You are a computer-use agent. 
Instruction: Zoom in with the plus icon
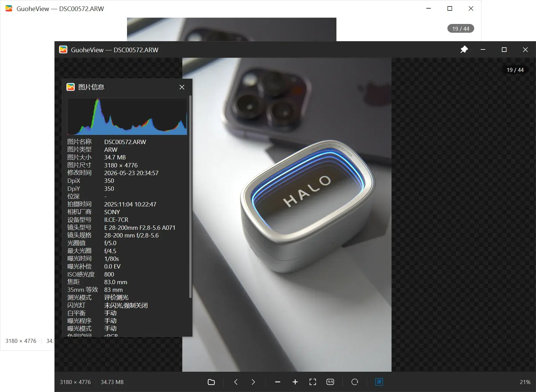(295, 382)
